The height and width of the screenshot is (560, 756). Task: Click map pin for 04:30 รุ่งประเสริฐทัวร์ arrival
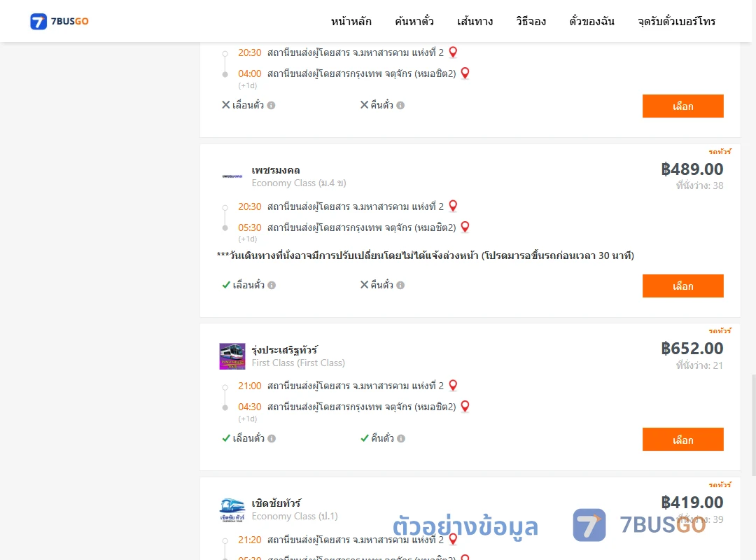point(465,406)
